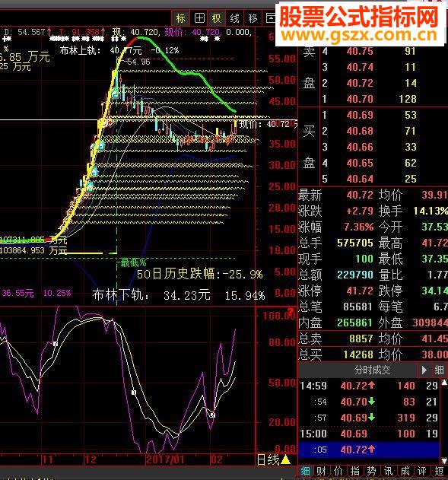Click the 涨幅 value 7.36%
448x480 pixels.
point(359,227)
